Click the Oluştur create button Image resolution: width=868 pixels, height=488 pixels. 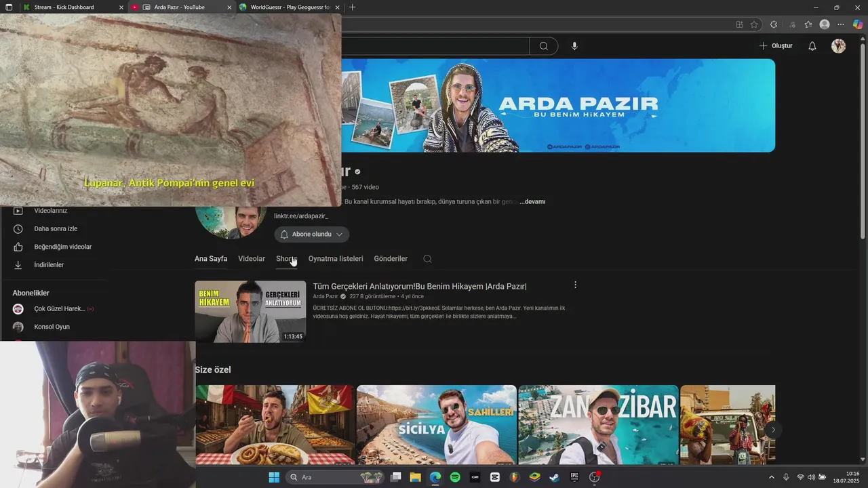point(776,46)
